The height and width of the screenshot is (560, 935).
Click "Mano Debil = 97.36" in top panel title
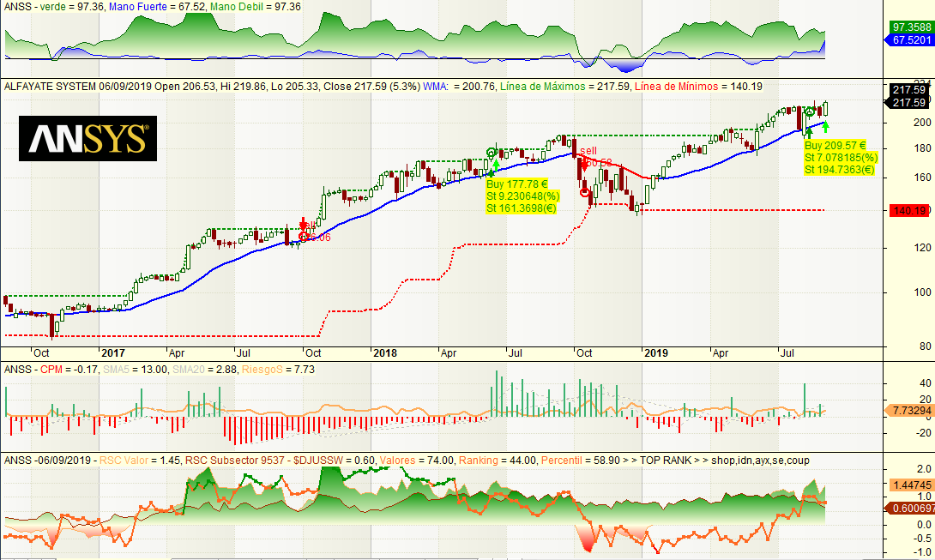(256, 7)
